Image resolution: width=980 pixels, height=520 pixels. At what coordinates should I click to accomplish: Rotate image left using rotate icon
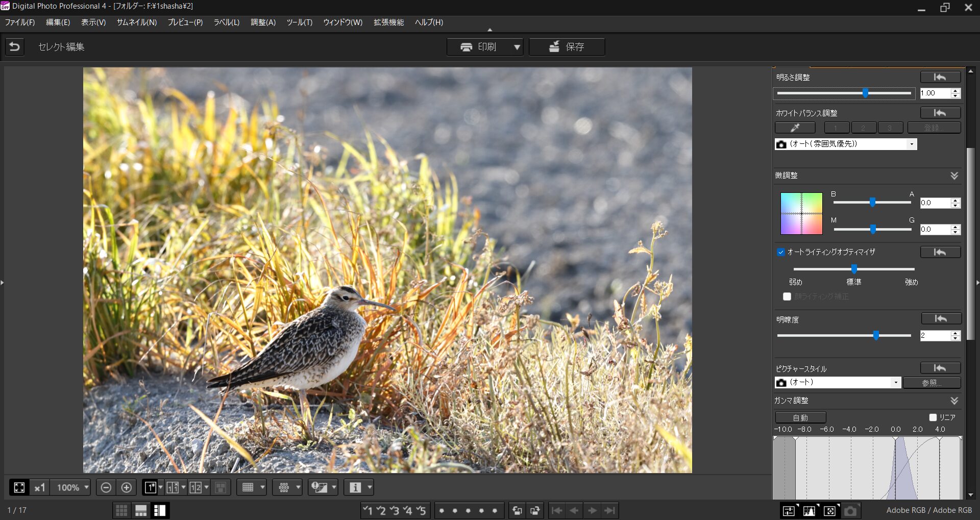[x=517, y=510]
